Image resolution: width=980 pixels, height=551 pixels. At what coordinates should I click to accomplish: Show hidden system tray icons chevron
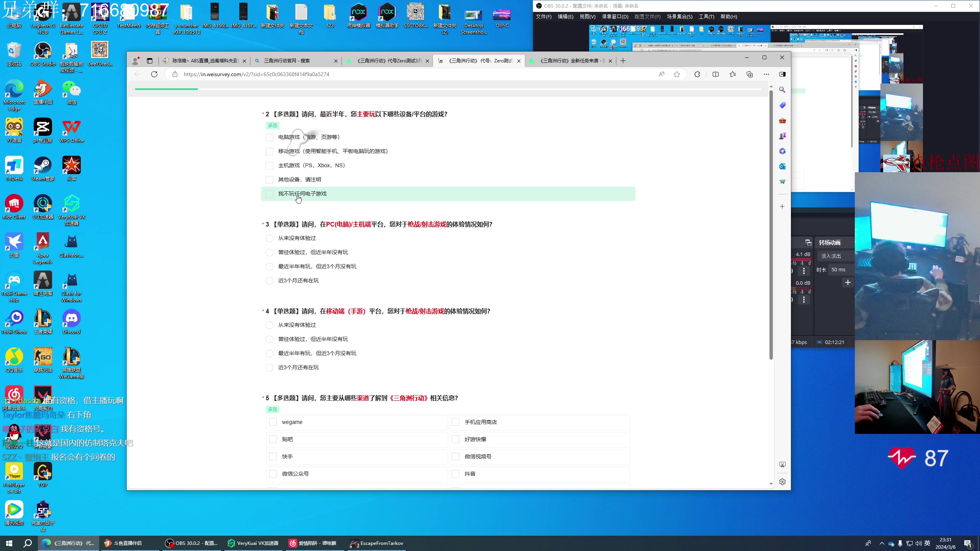point(882,543)
